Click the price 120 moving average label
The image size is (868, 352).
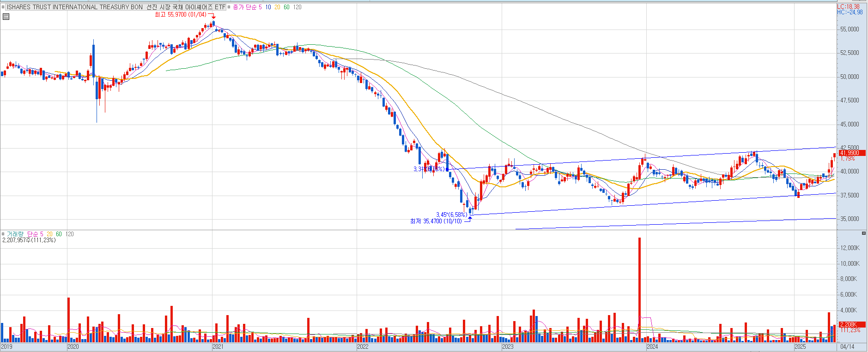[x=297, y=7]
